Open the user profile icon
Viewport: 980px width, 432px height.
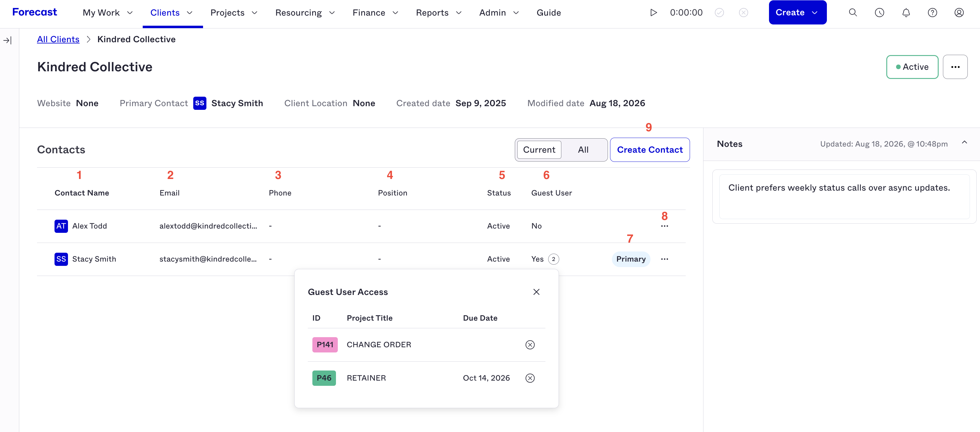[x=959, y=13]
